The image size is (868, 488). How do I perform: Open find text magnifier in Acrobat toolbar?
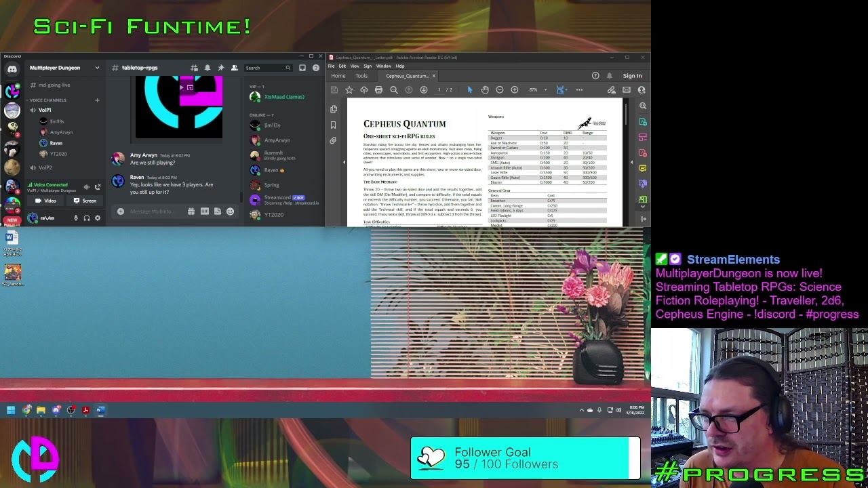(x=394, y=90)
